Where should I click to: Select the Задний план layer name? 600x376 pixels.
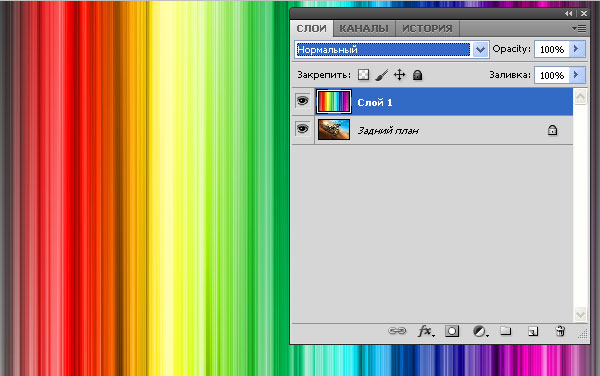coord(388,131)
